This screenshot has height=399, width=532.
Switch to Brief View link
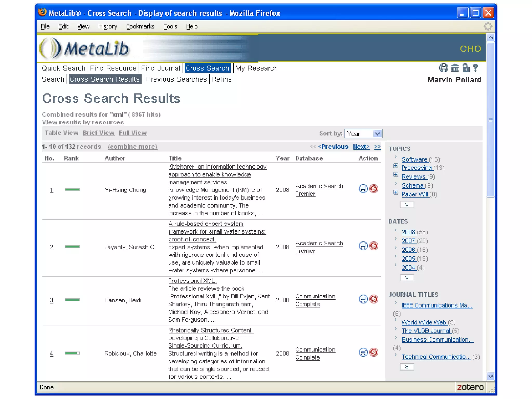click(x=98, y=133)
